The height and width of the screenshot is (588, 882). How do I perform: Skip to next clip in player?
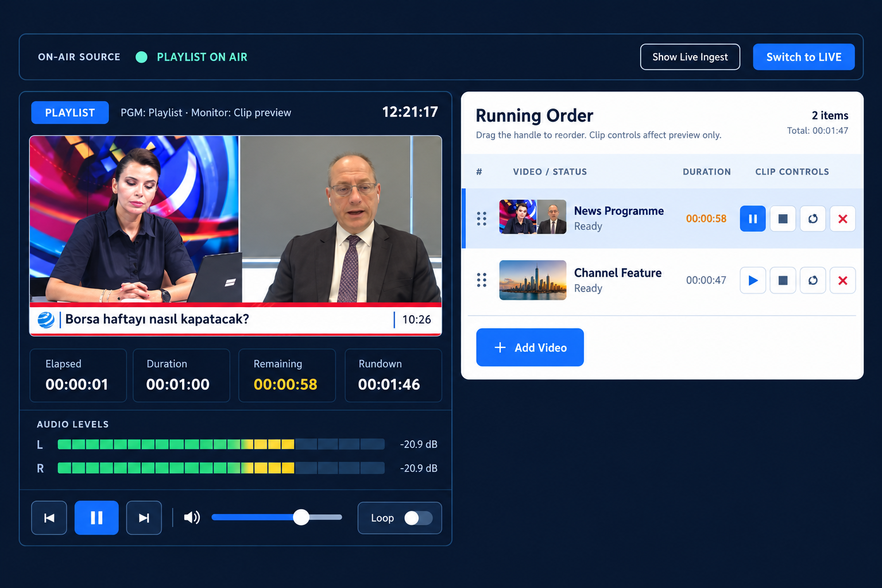click(x=144, y=518)
